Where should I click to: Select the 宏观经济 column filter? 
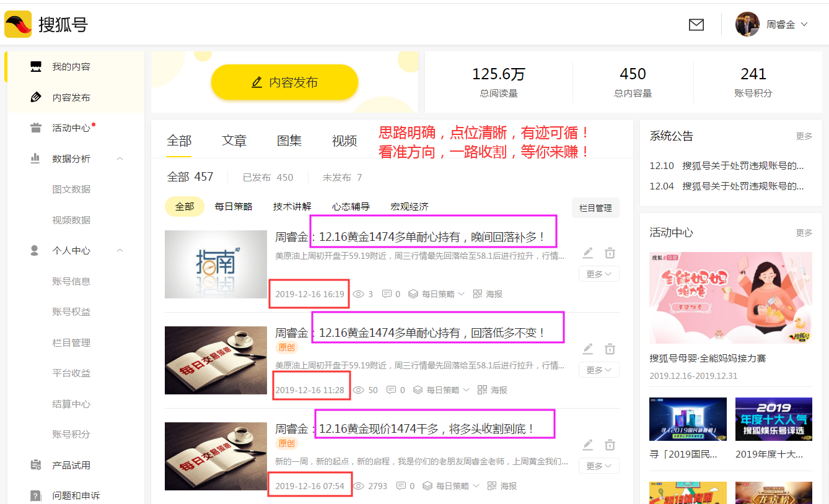coord(410,206)
